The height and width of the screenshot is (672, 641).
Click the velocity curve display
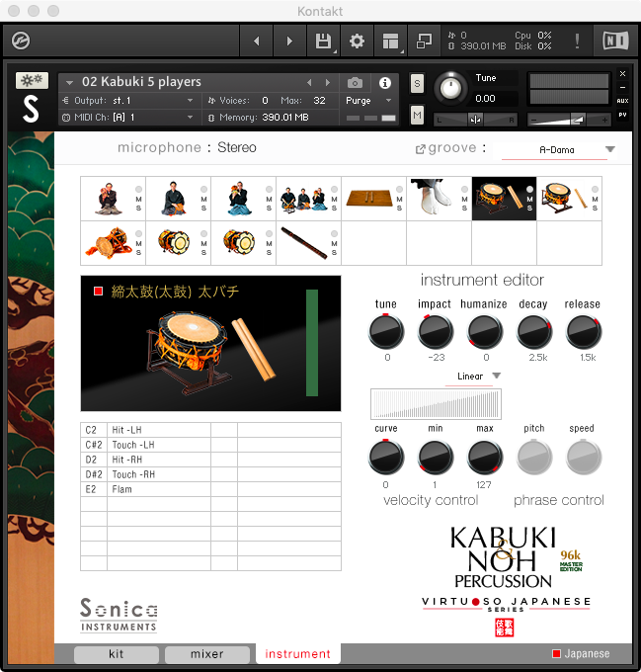click(x=436, y=404)
